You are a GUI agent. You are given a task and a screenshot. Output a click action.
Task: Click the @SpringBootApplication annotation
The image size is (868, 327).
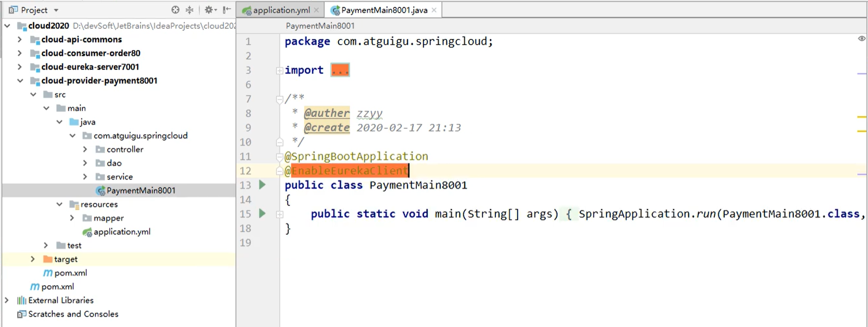[x=356, y=156]
